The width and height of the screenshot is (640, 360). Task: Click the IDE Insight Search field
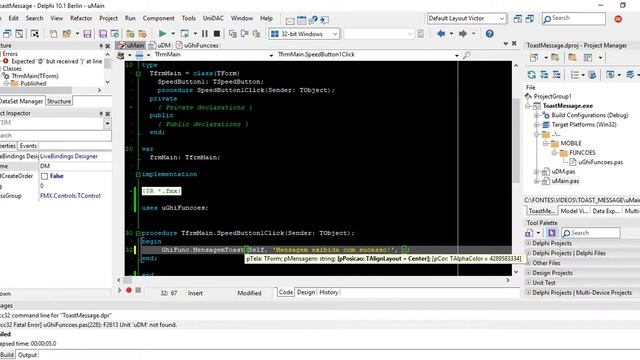coord(574,18)
